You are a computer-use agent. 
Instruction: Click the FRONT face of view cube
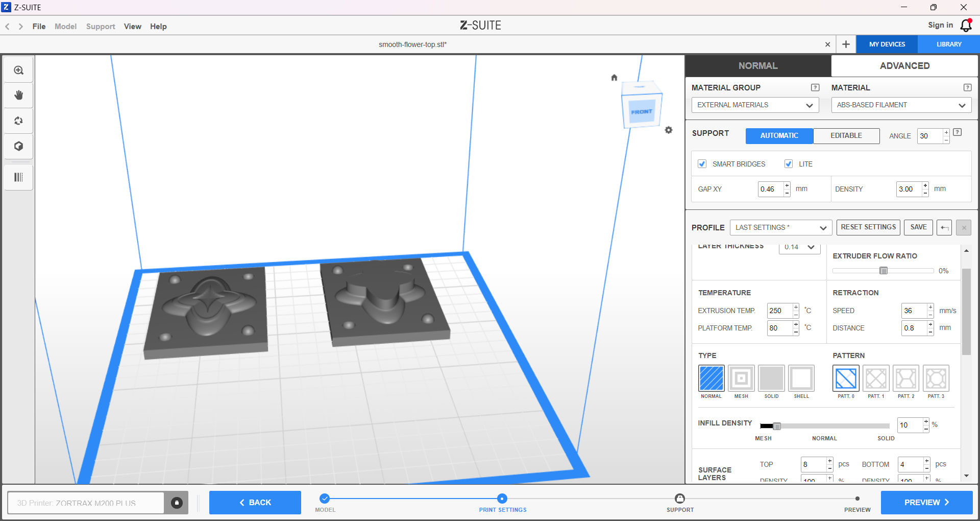coord(642,112)
